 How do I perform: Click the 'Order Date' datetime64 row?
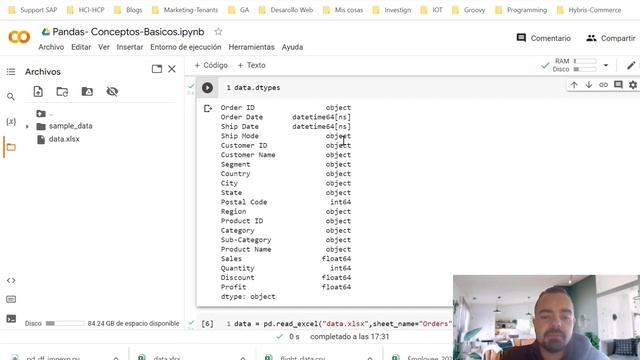click(x=286, y=117)
